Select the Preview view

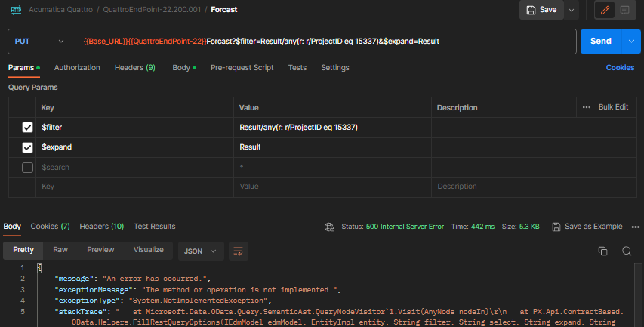coord(100,250)
